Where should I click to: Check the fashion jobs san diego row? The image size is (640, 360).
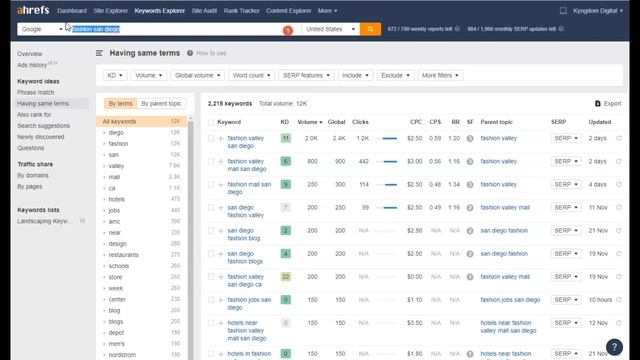pyautogui.click(x=211, y=300)
